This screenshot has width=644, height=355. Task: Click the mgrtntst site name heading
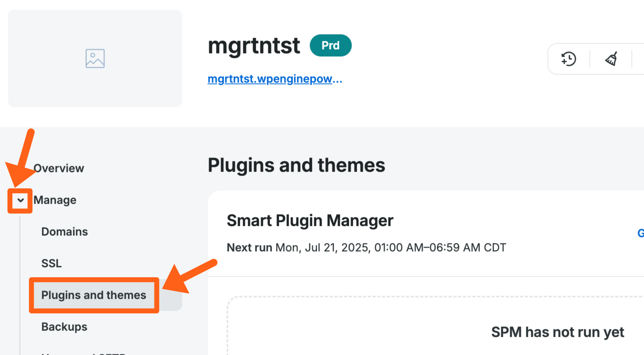click(254, 46)
